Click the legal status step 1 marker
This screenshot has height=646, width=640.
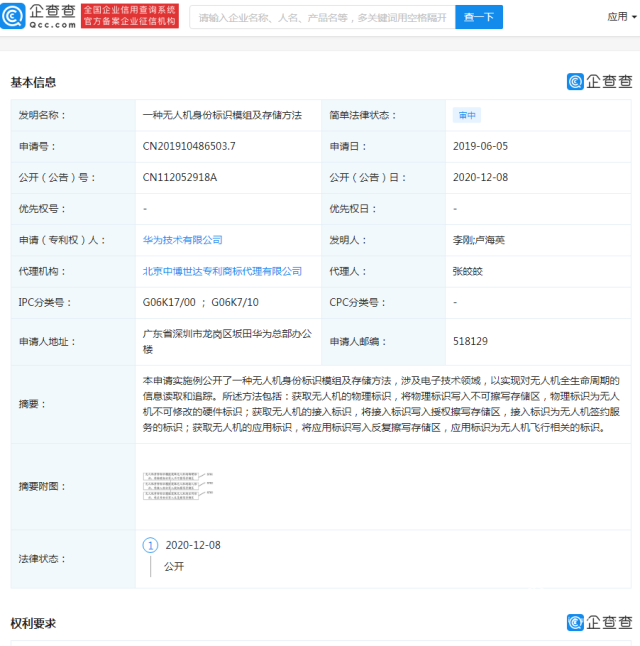[x=150, y=545]
